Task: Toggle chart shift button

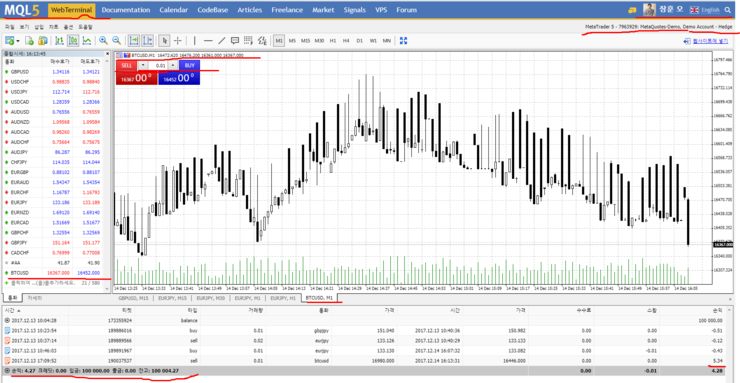Action: [x=147, y=41]
